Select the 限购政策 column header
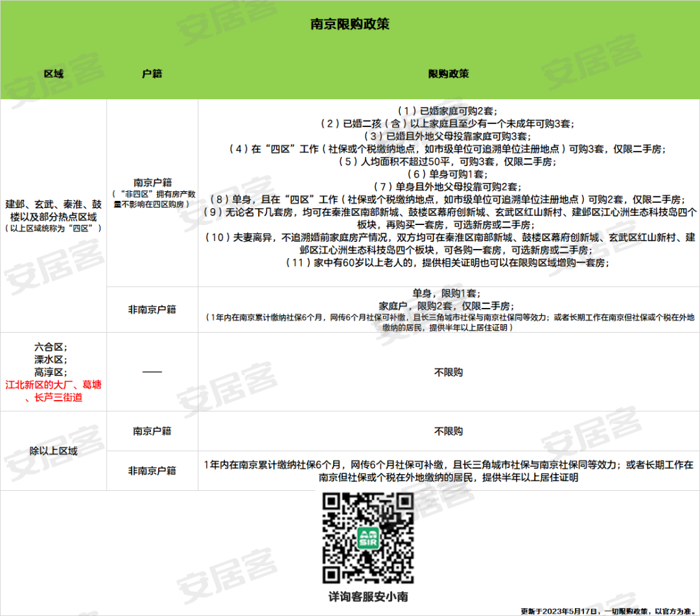The height and width of the screenshot is (616, 700). point(449,74)
